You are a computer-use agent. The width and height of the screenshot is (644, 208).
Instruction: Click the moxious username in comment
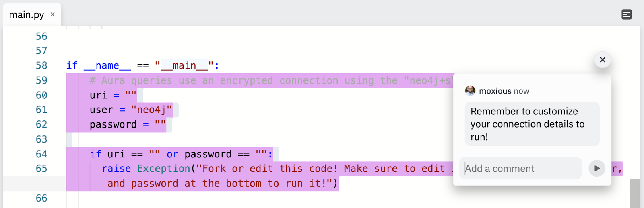pos(495,91)
